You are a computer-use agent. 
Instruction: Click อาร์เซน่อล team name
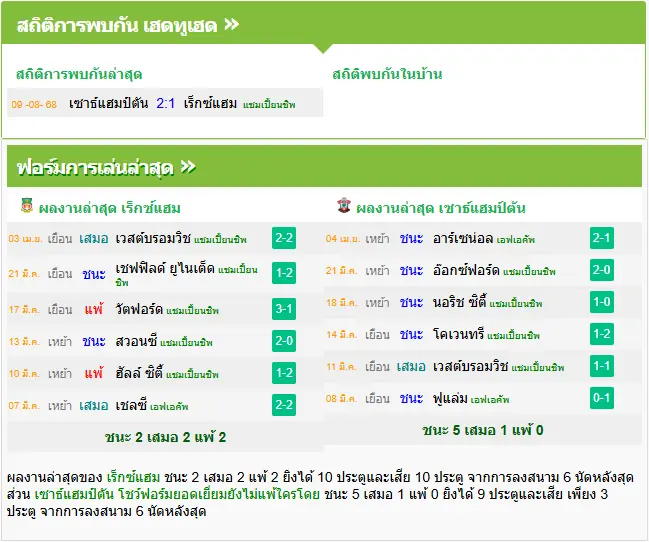(463, 238)
